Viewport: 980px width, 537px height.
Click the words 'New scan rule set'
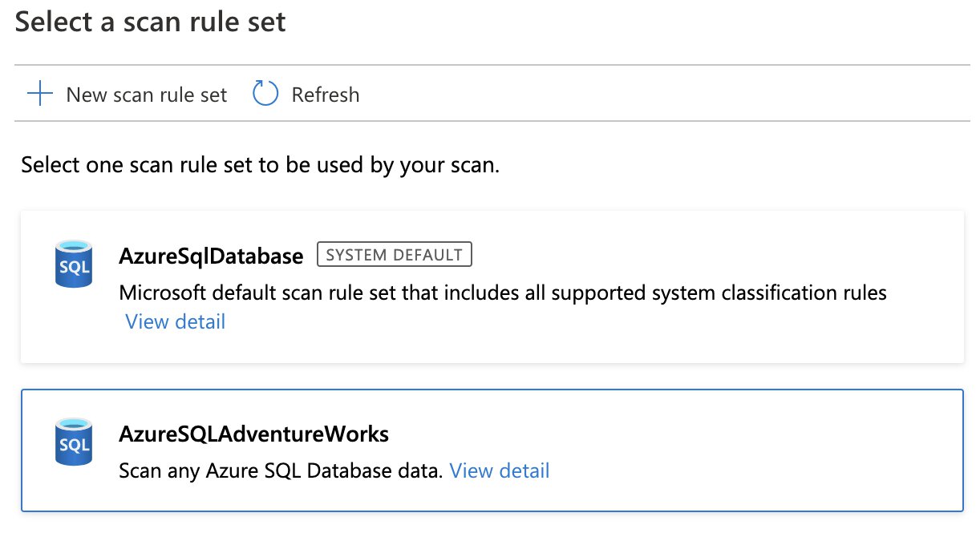147,95
